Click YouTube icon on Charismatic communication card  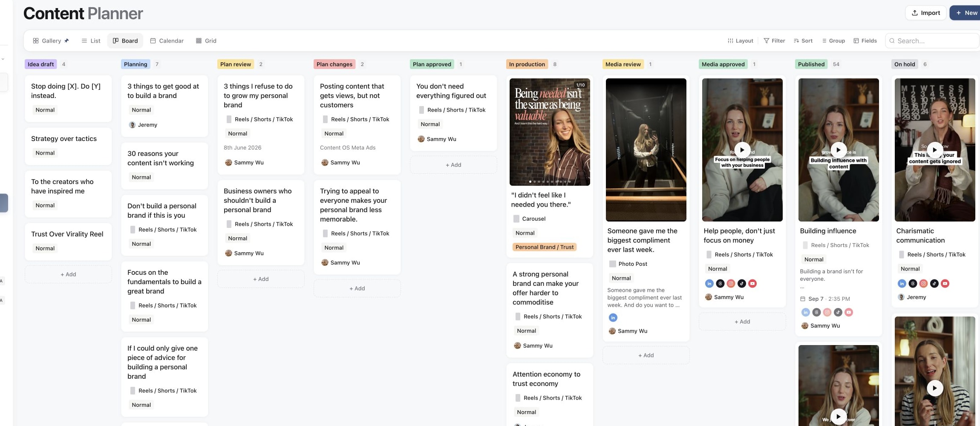(x=945, y=283)
